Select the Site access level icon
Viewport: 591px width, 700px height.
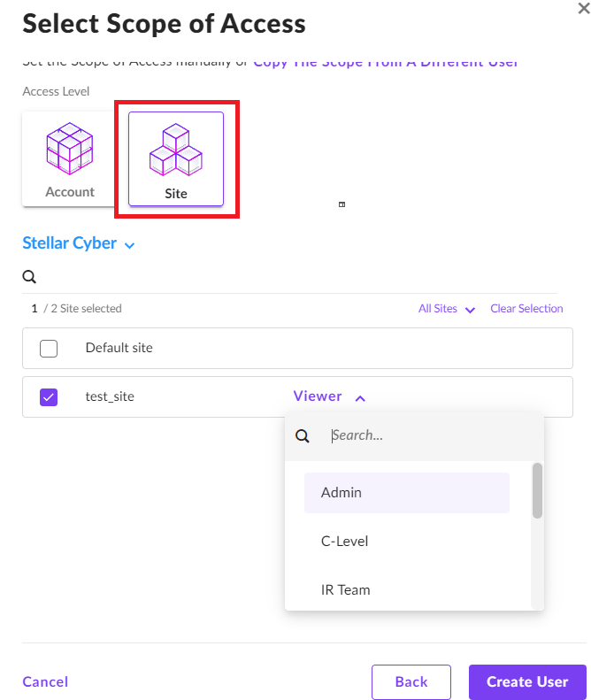click(176, 158)
